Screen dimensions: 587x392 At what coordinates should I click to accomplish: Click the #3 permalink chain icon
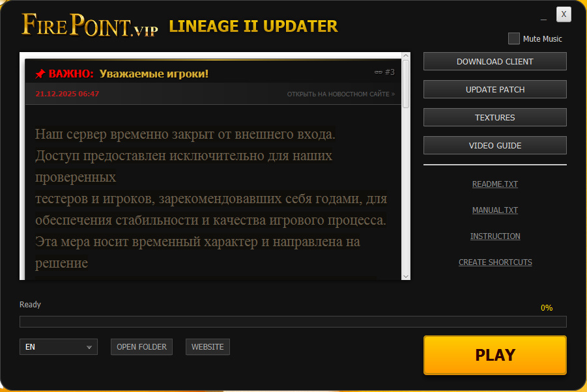(378, 72)
